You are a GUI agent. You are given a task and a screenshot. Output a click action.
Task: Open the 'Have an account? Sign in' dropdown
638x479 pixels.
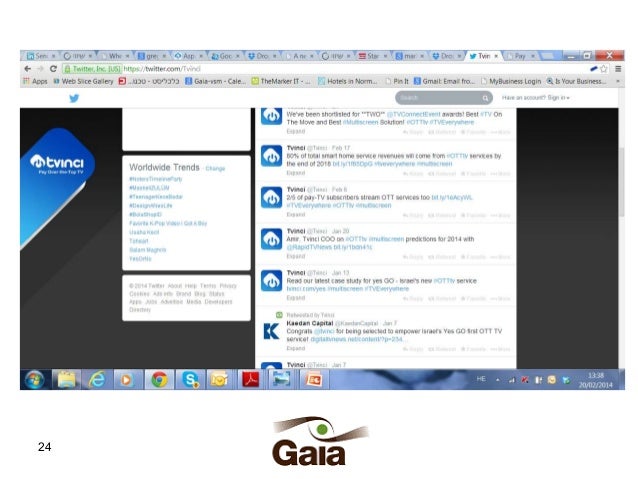click(535, 98)
